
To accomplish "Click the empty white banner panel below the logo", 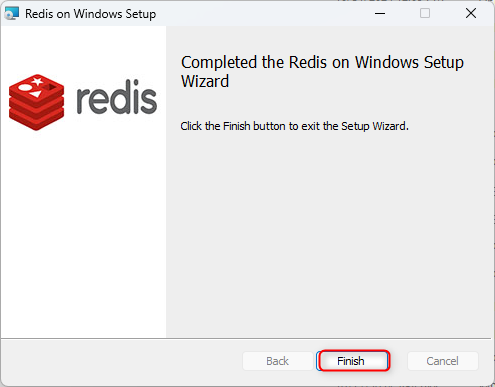I will click(x=83, y=233).
